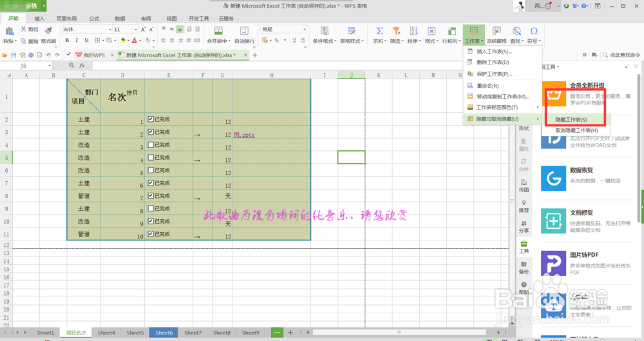Click the Format (格式) icon
The width and height of the screenshot is (644, 341).
pos(431,31)
